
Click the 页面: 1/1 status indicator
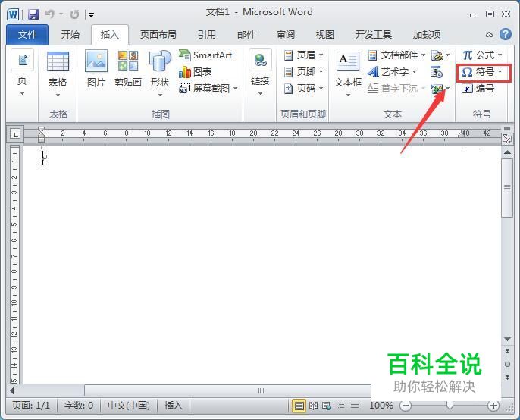pos(31,406)
